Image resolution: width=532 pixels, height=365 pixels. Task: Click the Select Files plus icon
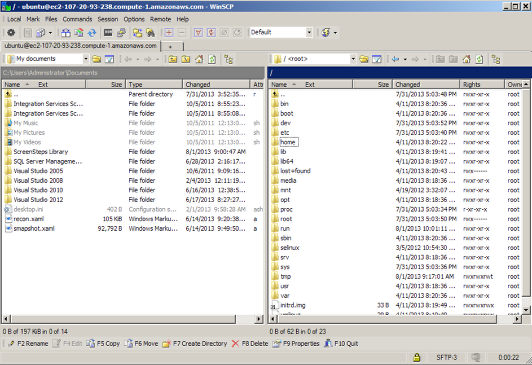coord(169,33)
